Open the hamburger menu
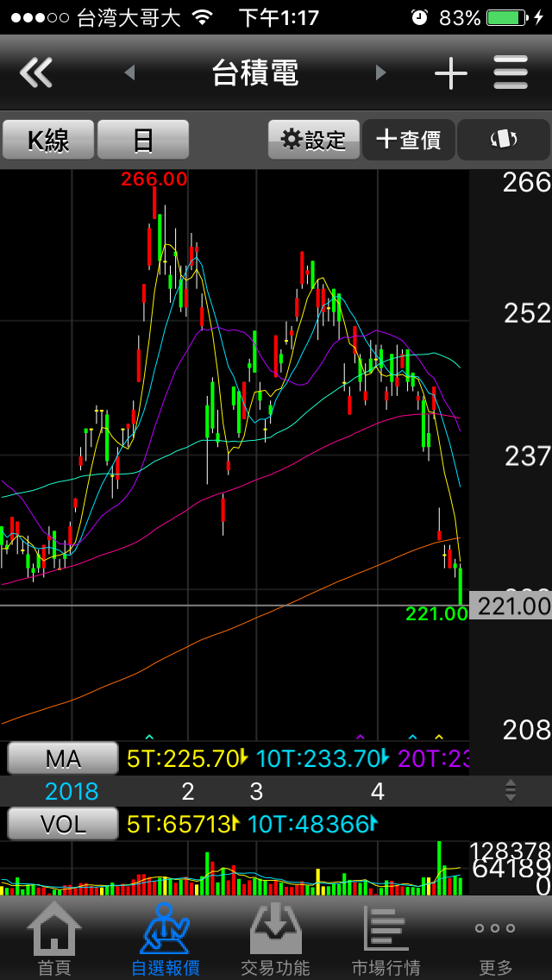Screen dimensions: 552x980 click(511, 72)
